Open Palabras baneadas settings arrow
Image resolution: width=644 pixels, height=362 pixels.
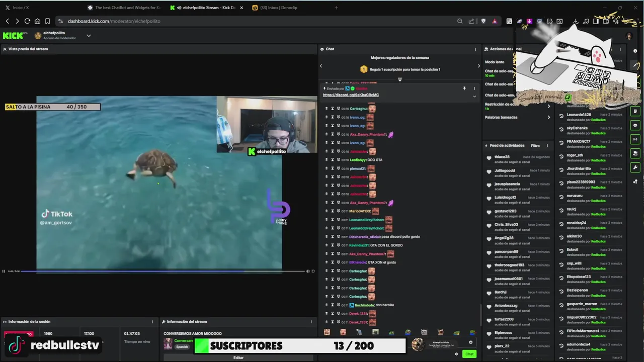548,117
